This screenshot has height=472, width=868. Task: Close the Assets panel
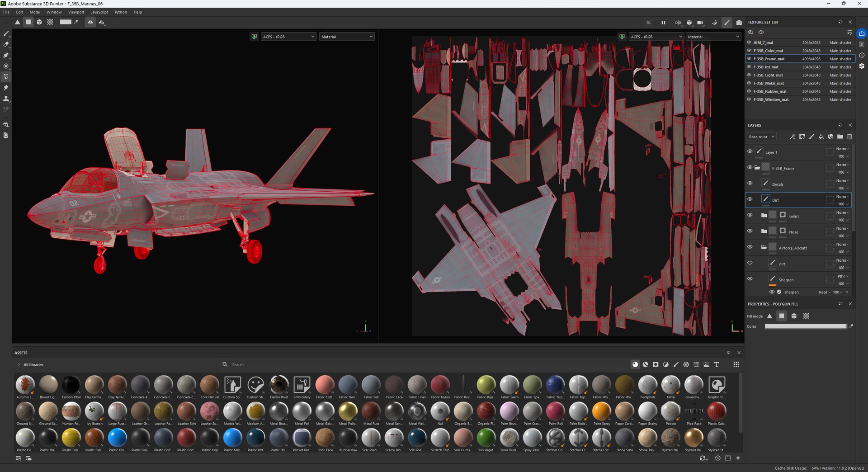[x=739, y=353]
